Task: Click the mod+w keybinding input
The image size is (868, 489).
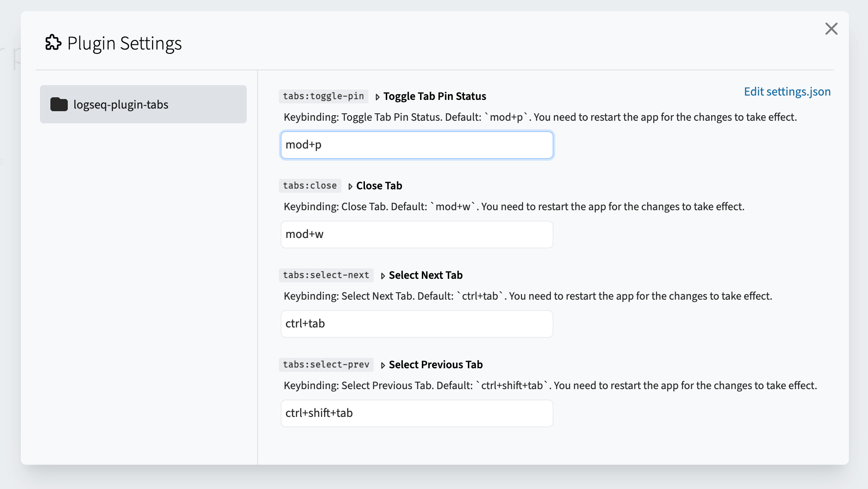Action: (x=417, y=235)
